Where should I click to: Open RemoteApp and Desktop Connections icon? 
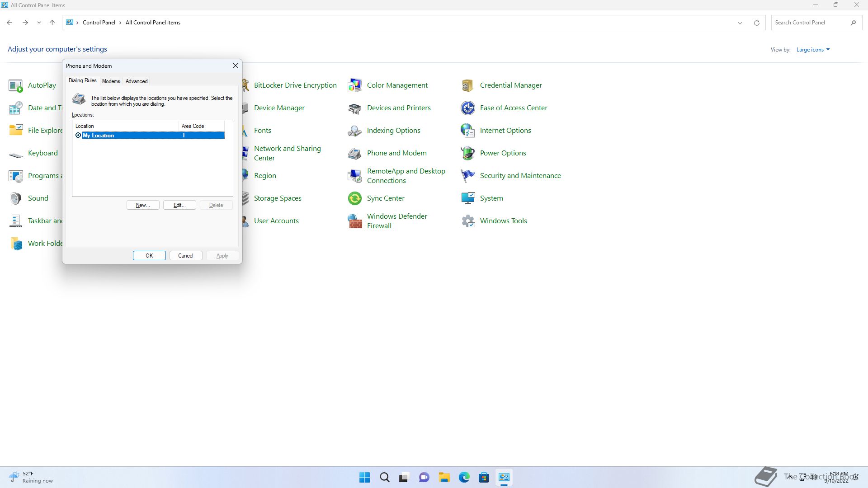click(355, 176)
